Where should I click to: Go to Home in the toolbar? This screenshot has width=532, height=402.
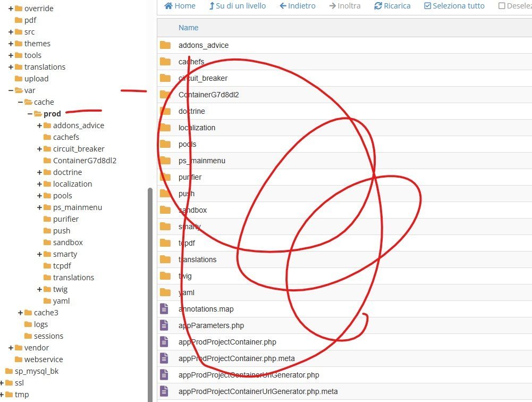pyautogui.click(x=180, y=6)
